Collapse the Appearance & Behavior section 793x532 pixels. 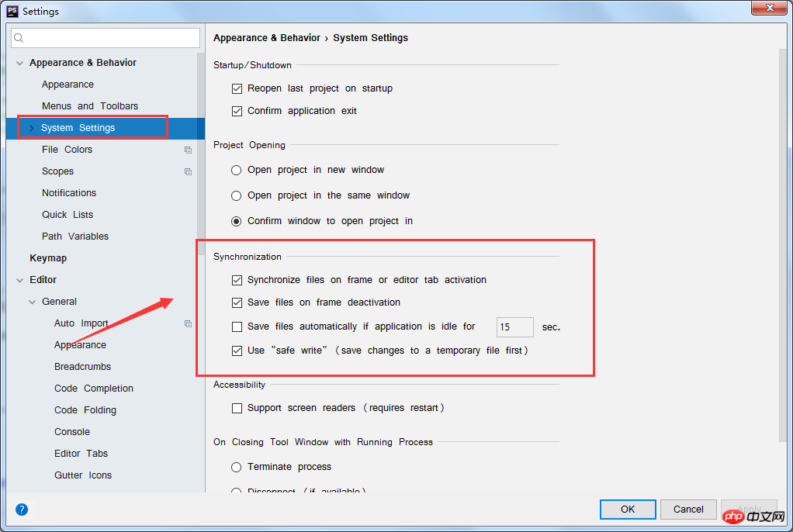click(19, 64)
